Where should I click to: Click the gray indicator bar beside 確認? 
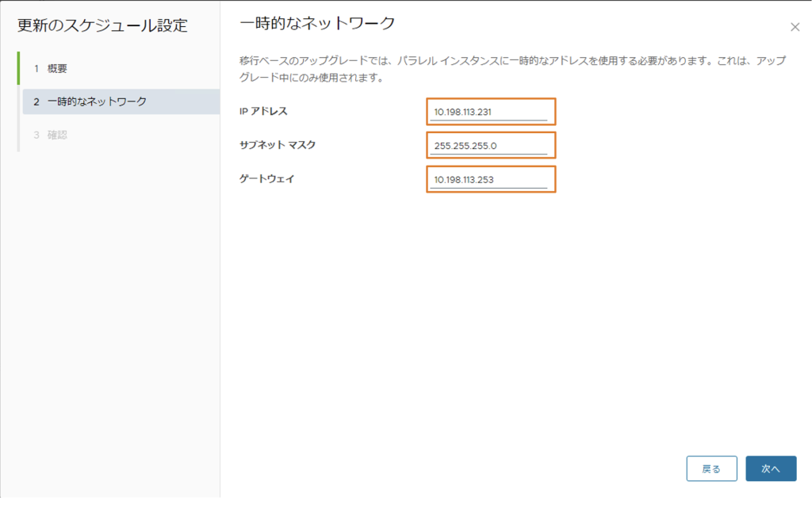(x=18, y=135)
